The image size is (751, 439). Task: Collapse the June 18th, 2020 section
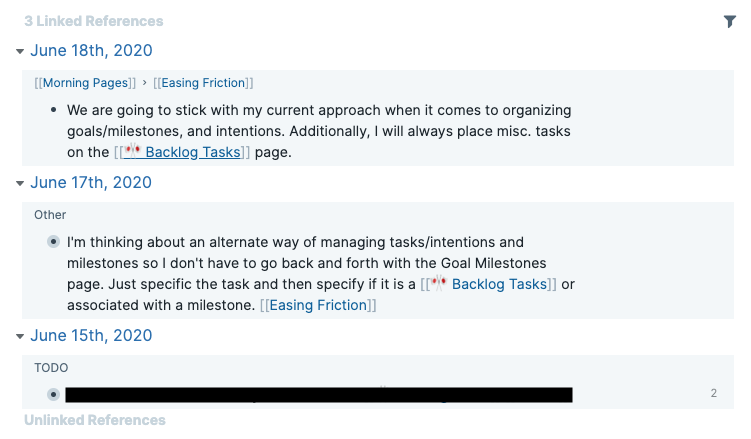pyautogui.click(x=19, y=50)
